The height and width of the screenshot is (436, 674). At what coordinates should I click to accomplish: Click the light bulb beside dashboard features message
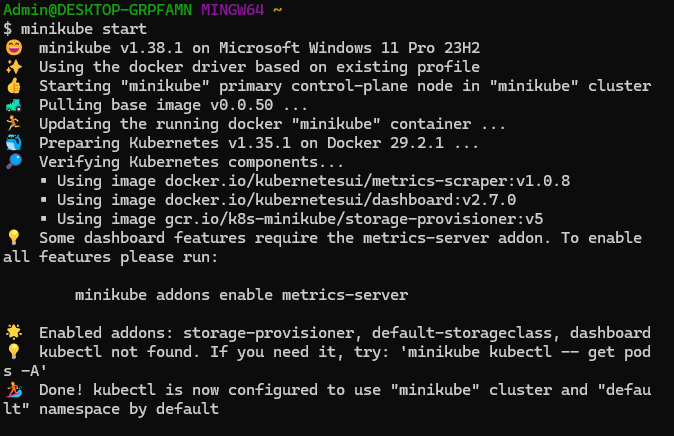13,238
